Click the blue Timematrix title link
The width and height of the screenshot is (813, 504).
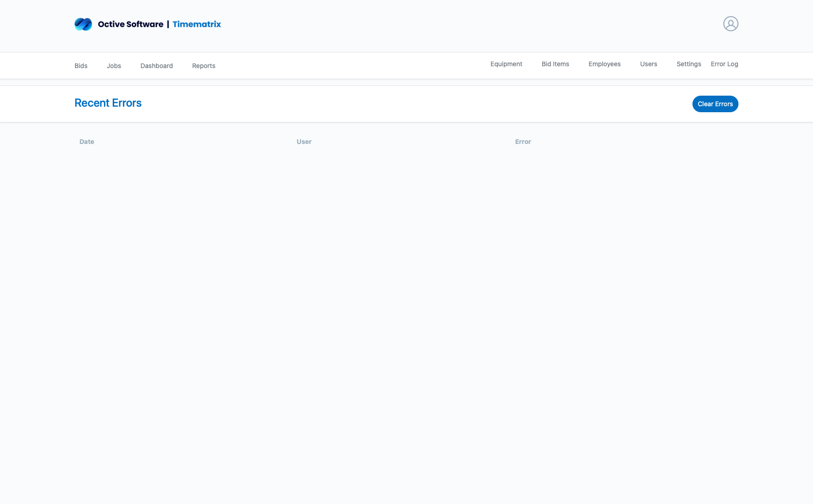(x=196, y=24)
